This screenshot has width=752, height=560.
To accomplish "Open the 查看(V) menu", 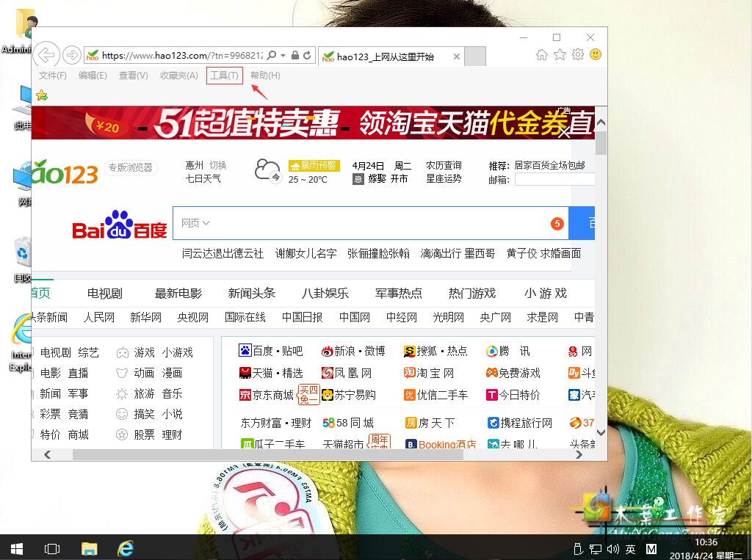I will pos(134,76).
